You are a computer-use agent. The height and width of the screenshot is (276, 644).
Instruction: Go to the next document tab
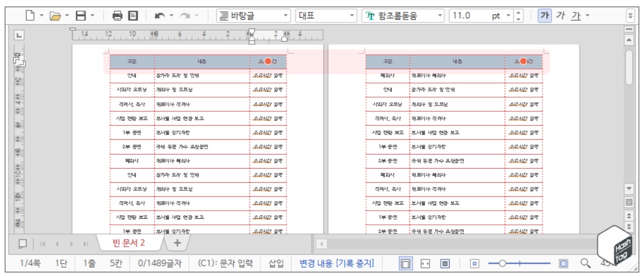coord(71,244)
